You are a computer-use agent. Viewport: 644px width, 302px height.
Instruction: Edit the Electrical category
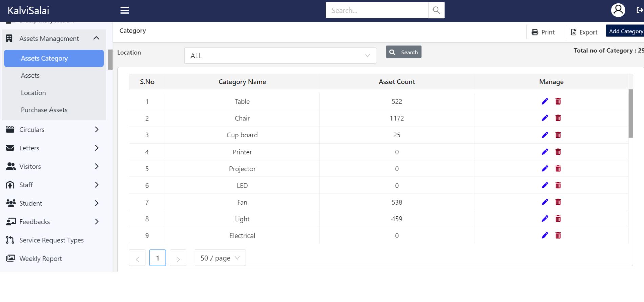tap(545, 235)
